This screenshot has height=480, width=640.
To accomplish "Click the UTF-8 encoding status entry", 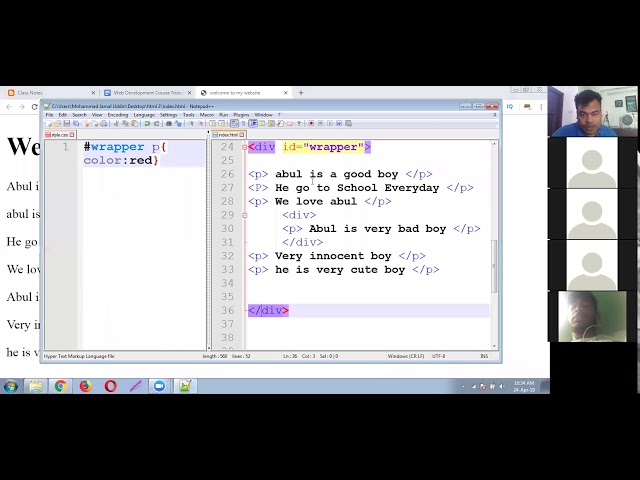I will tap(438, 356).
